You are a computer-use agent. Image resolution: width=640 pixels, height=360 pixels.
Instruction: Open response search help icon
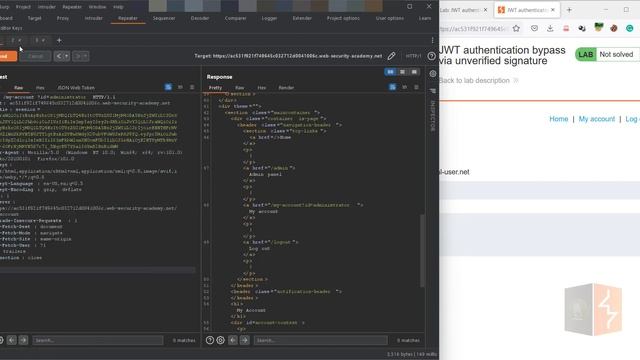tap(210, 340)
